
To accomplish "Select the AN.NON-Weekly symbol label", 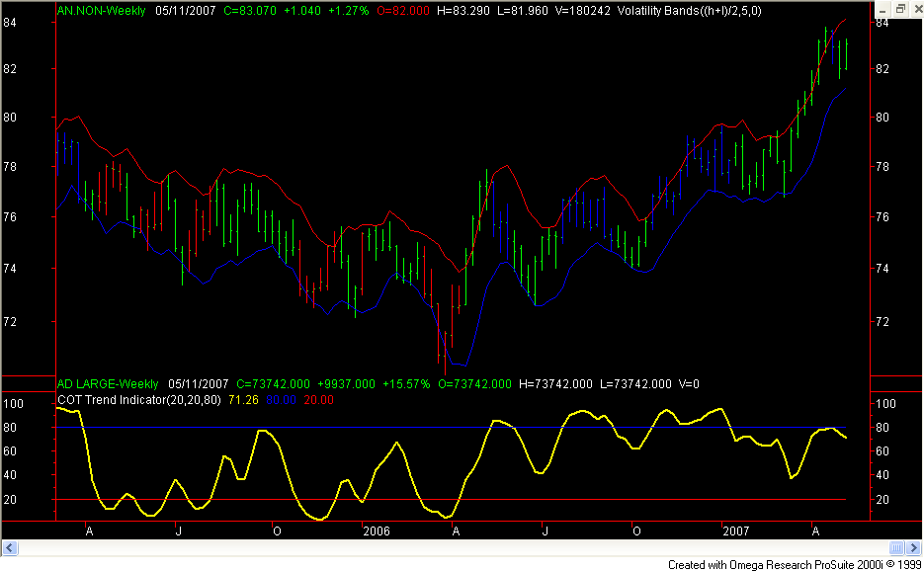I will coord(101,11).
